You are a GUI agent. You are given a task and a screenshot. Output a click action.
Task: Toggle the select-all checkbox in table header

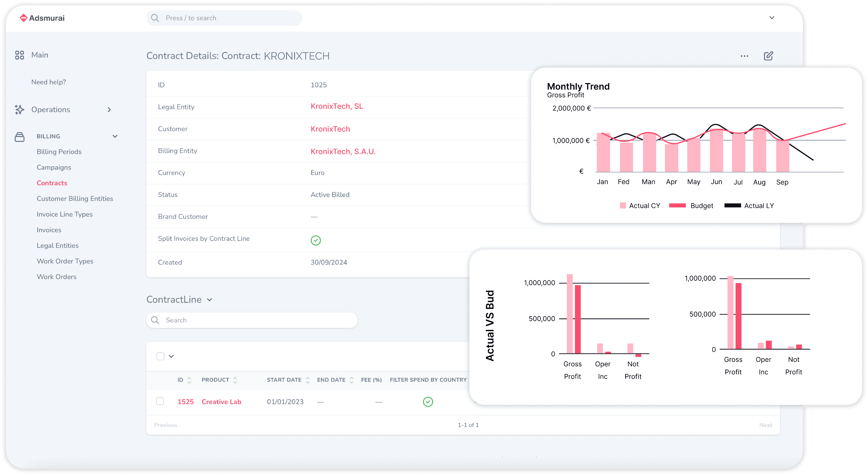pos(160,356)
